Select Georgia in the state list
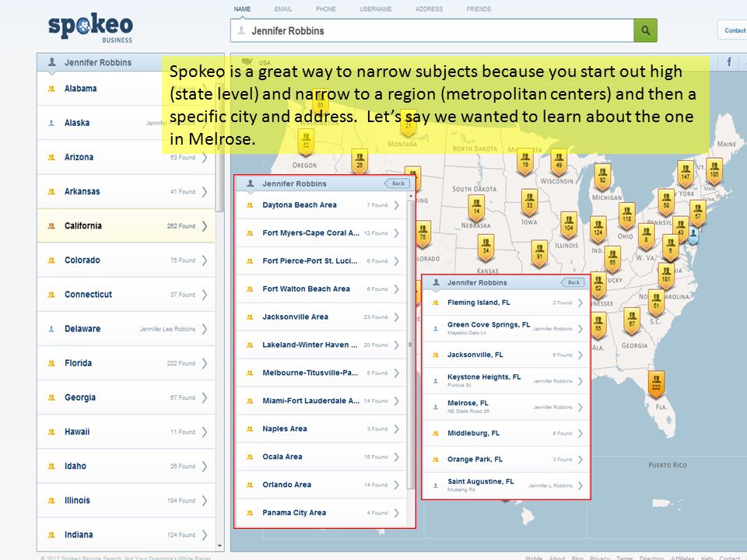 tap(126, 397)
